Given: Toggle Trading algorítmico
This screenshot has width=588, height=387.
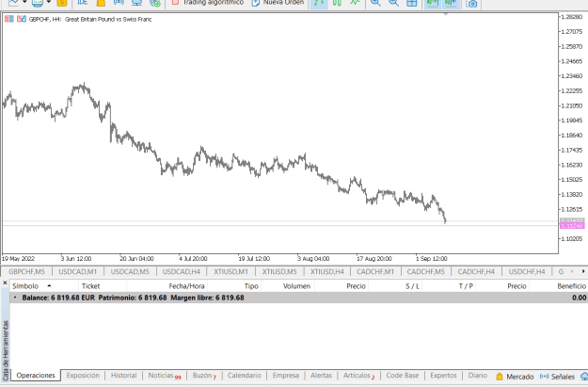Looking at the screenshot, I should [x=207, y=3].
